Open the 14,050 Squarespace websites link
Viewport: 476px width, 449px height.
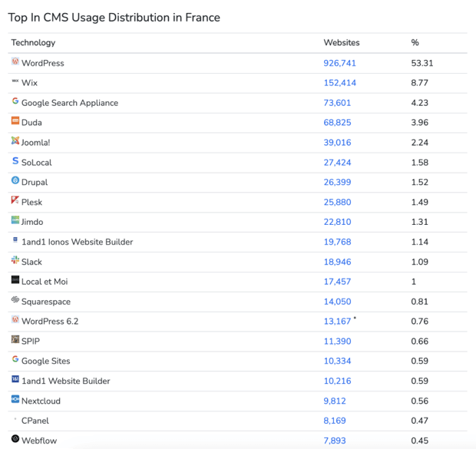coord(337,302)
